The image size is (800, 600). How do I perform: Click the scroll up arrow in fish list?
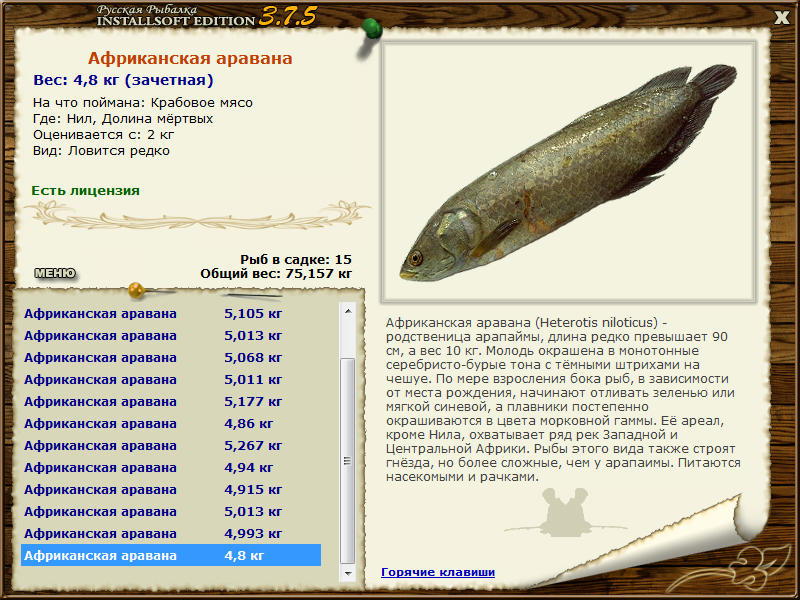348,311
